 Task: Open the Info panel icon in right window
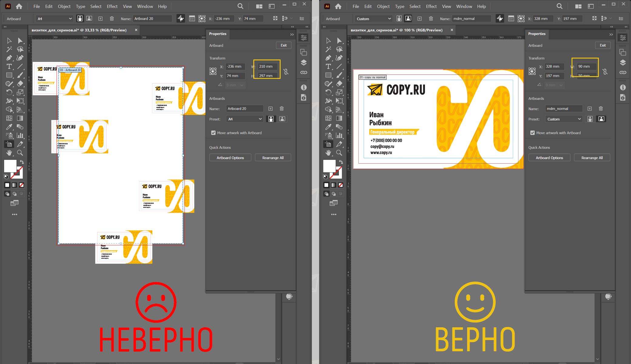(623, 88)
